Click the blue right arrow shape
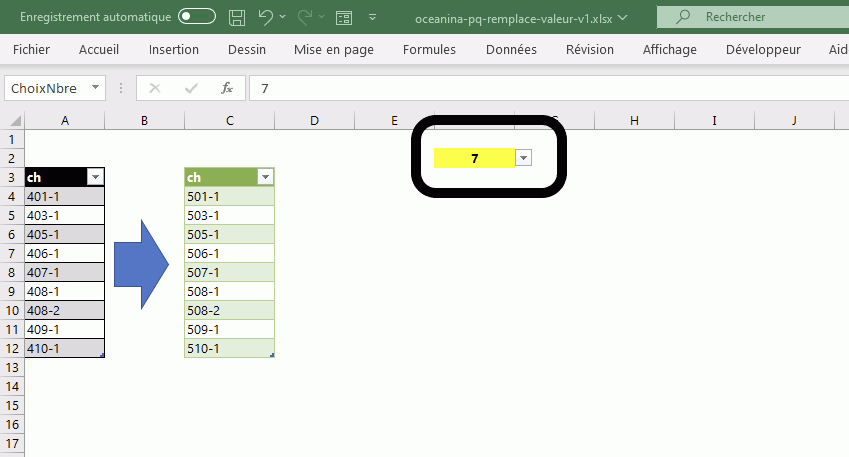The height and width of the screenshot is (457, 849). tap(144, 264)
